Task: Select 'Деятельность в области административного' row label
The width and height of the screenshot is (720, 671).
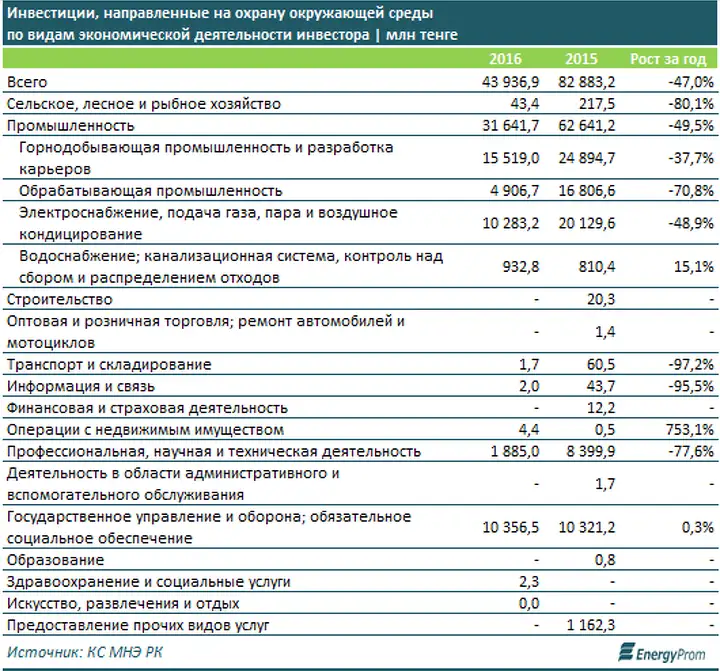Action: (x=173, y=484)
